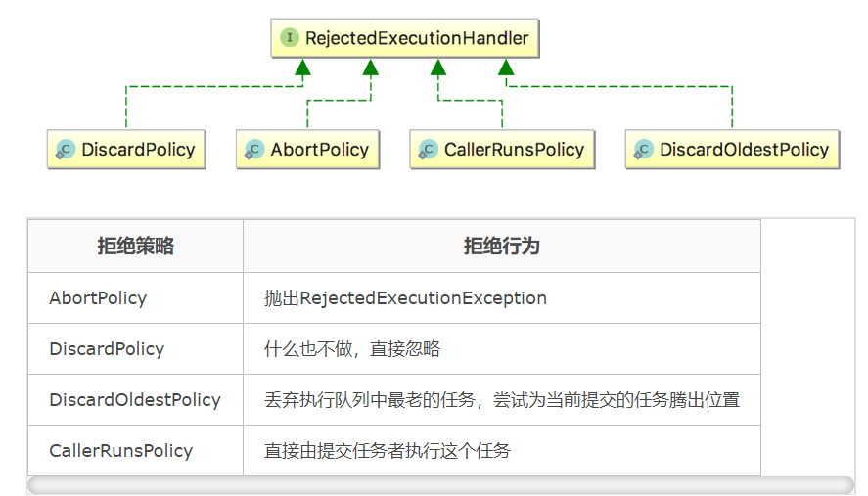Viewport: 868px width, 496px height.
Task: Click the 直接由提交任务者执行这个任务 description cell
Action: click(387, 451)
